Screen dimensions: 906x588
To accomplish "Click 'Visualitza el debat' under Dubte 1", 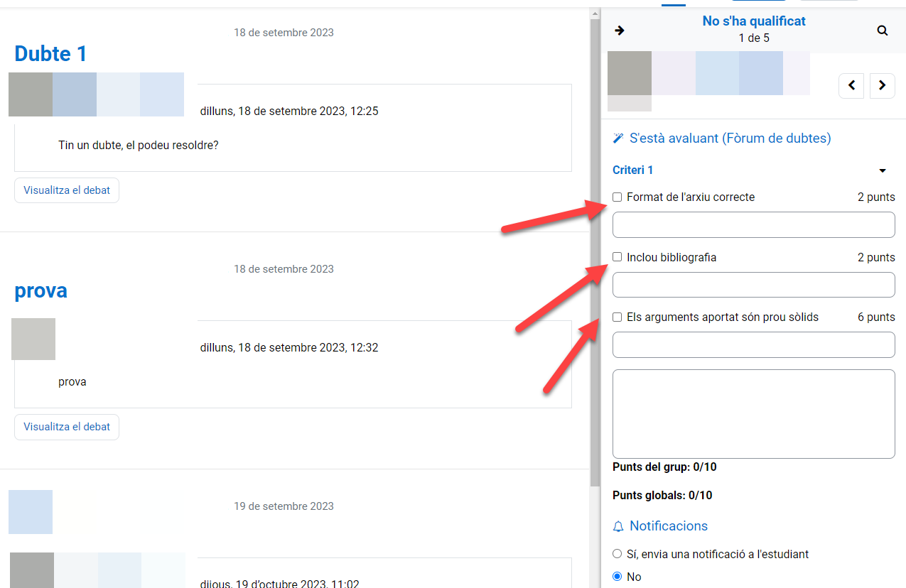I will coord(67,190).
